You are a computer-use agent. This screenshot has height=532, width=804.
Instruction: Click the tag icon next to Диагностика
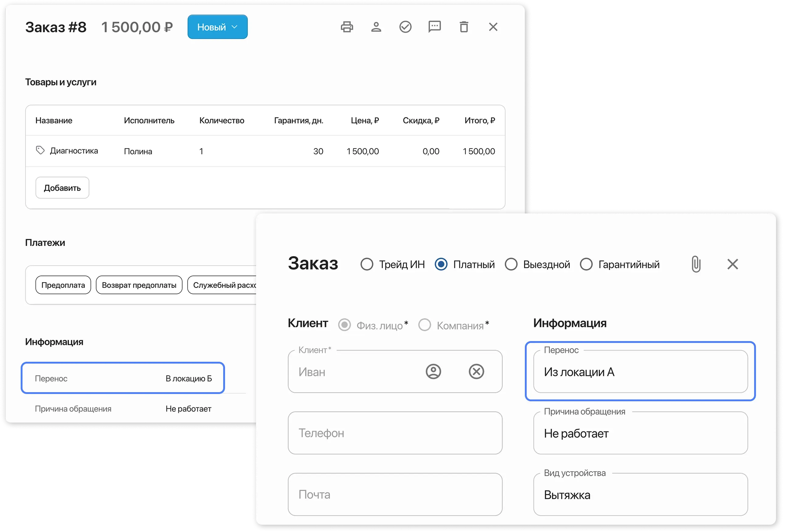point(40,150)
